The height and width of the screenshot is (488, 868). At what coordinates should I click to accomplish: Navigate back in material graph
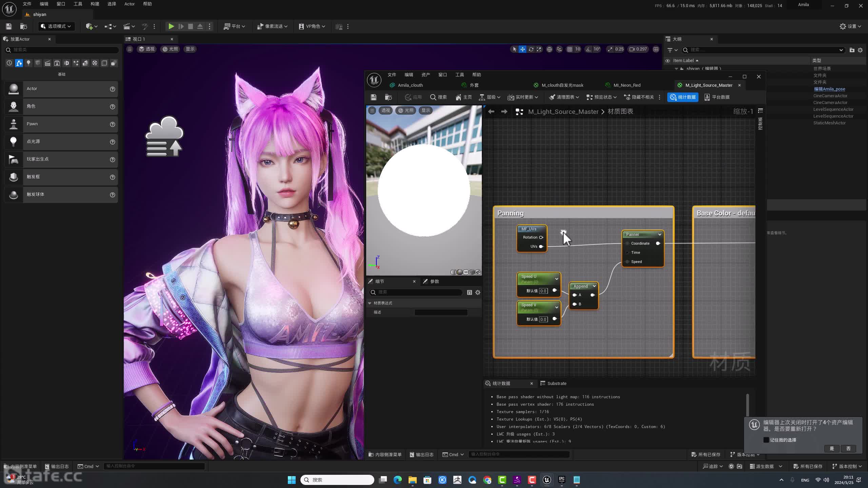[491, 111]
